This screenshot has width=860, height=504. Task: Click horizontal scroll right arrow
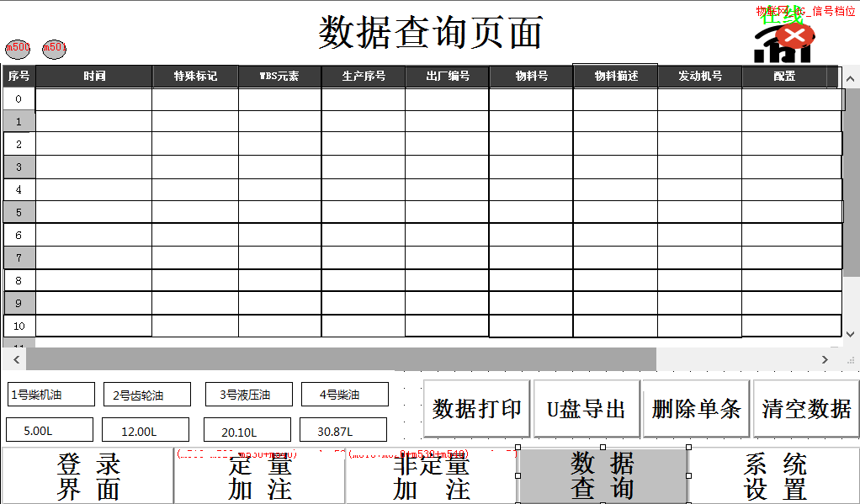pos(825,359)
